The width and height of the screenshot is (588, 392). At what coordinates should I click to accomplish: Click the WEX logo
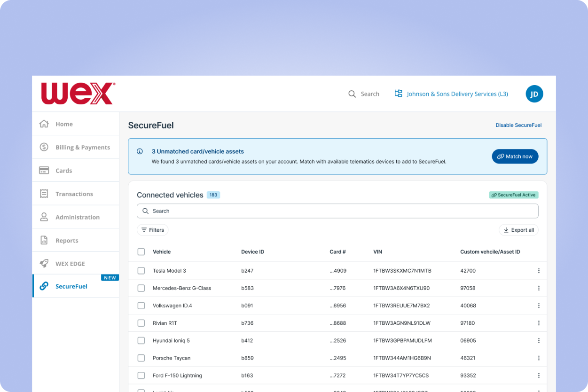pyautogui.click(x=78, y=94)
